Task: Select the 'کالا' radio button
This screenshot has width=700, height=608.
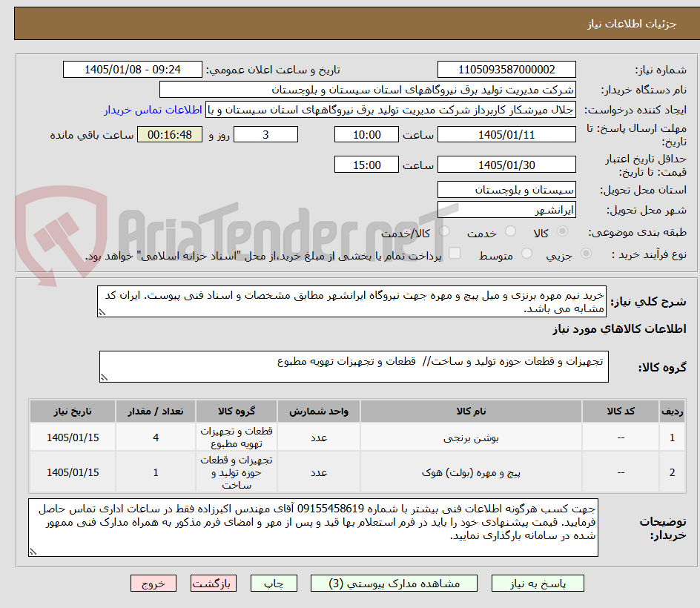Action: (x=563, y=231)
